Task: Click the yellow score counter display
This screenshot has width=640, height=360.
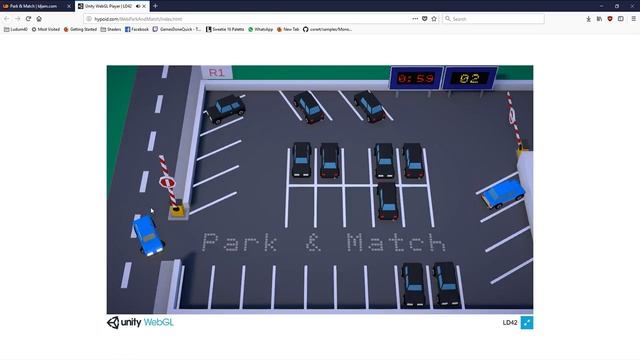Action: pos(469,78)
